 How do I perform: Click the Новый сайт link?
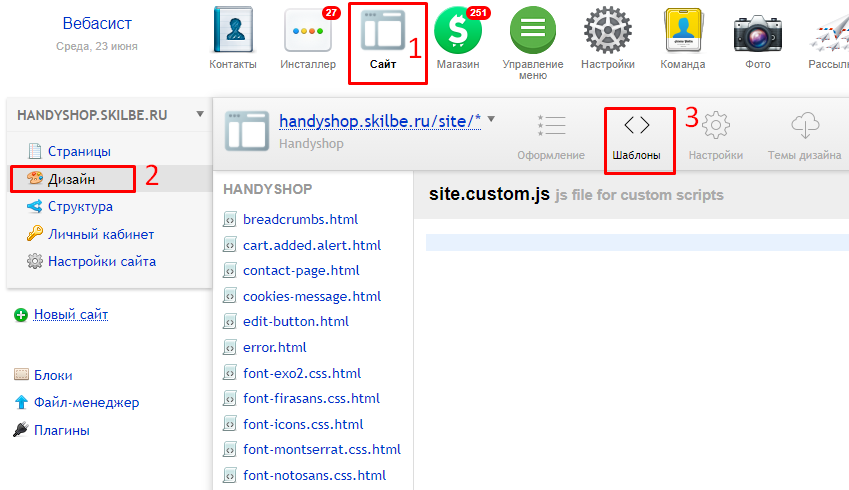71,315
